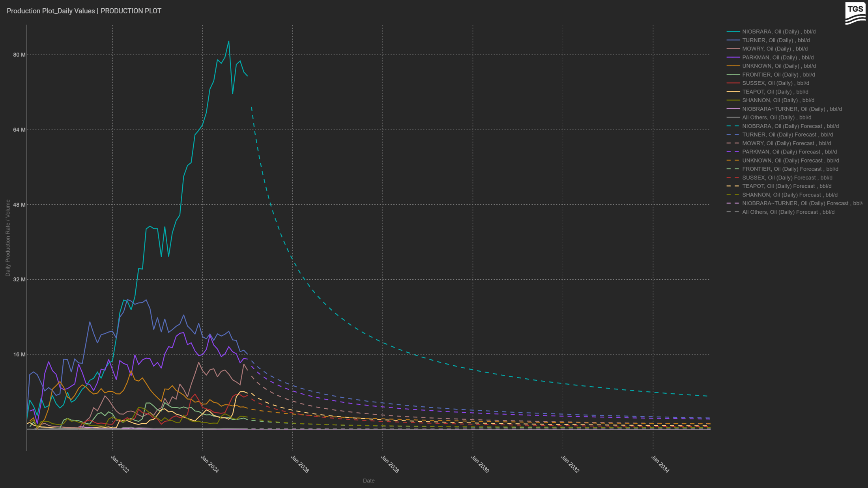Image resolution: width=868 pixels, height=488 pixels.
Task: Toggle TEAPOT Oil (Daily) legend entry
Action: pyautogui.click(x=775, y=92)
